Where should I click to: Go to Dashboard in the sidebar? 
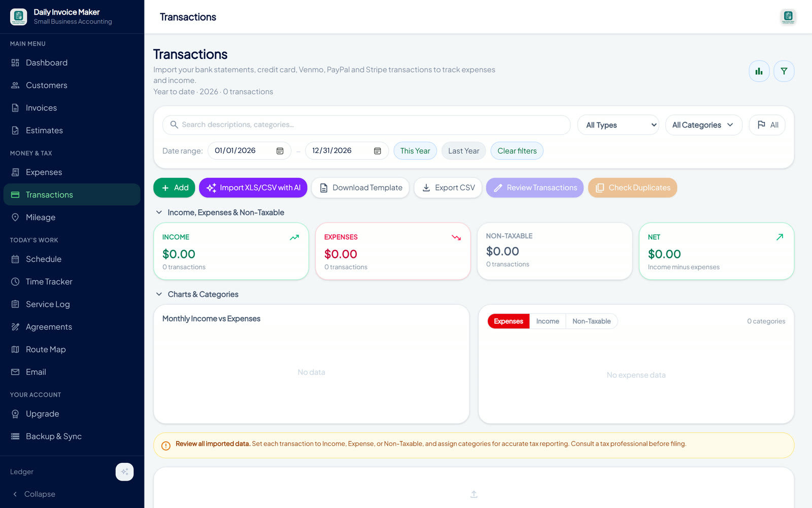tap(72, 62)
